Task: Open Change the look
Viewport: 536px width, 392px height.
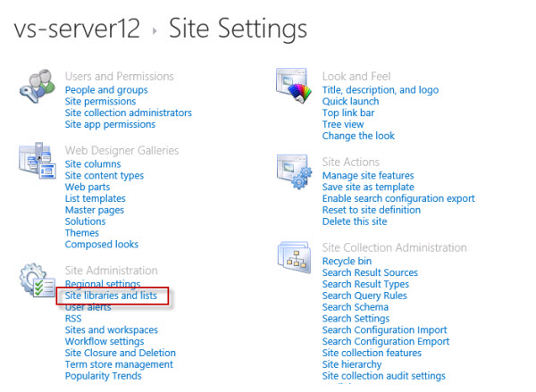Action: (x=358, y=136)
